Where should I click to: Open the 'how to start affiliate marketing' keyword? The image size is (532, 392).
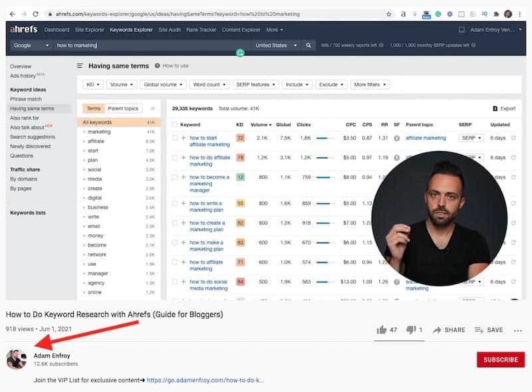209,142
